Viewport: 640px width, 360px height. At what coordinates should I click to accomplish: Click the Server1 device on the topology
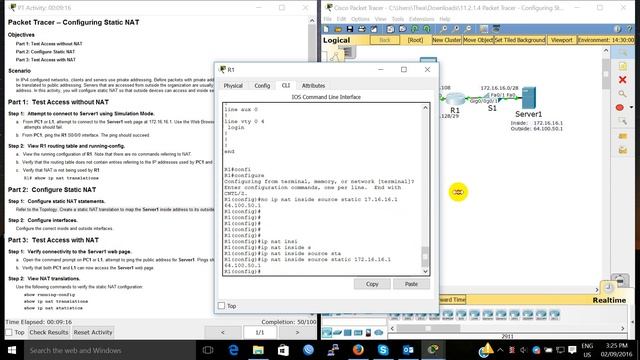[529, 98]
